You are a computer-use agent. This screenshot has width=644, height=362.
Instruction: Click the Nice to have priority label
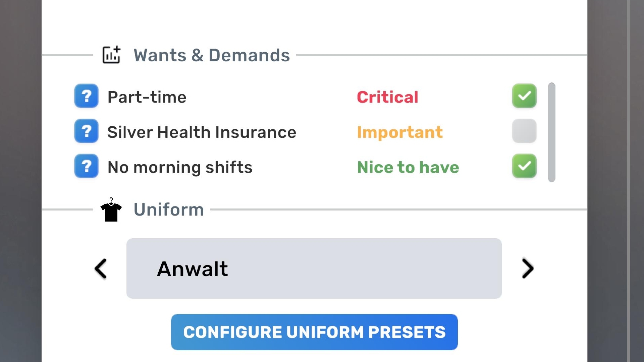408,167
